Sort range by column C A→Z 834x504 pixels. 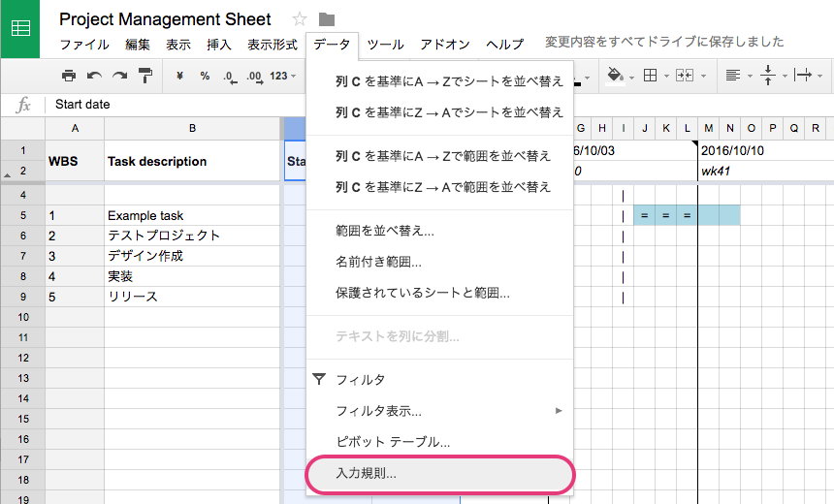[x=439, y=156]
